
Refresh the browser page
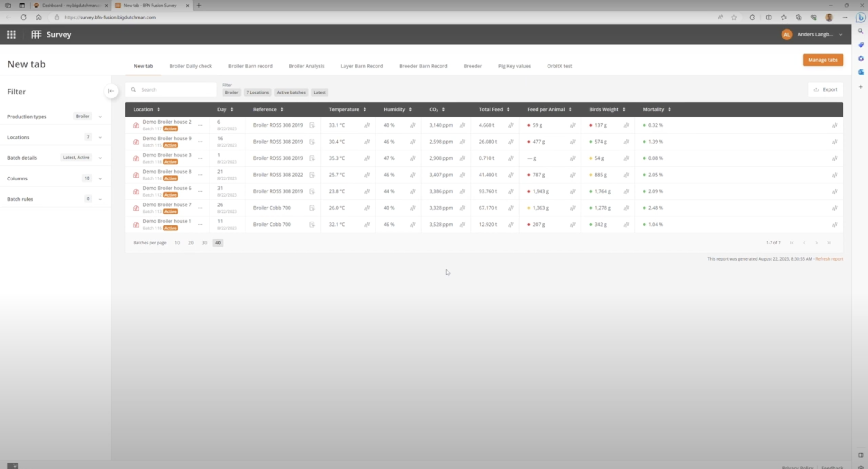[x=23, y=17]
